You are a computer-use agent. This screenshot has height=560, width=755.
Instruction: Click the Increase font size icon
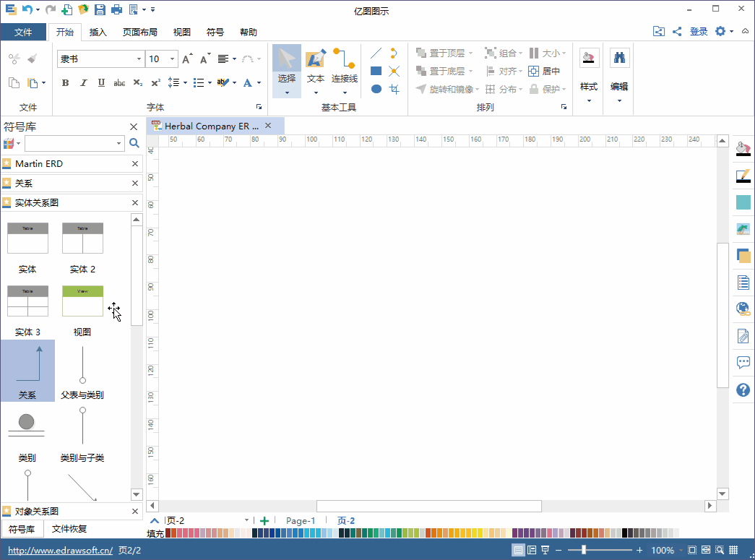(x=187, y=59)
